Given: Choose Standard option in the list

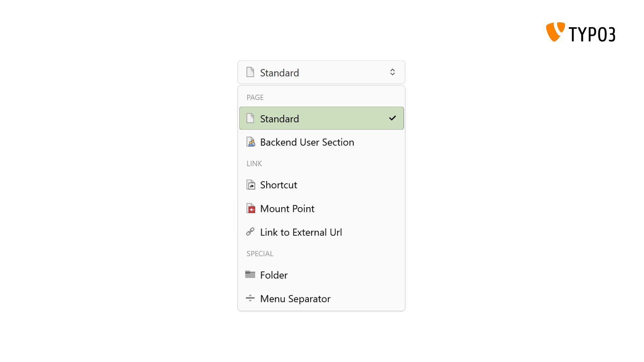Looking at the screenshot, I should click(x=321, y=118).
